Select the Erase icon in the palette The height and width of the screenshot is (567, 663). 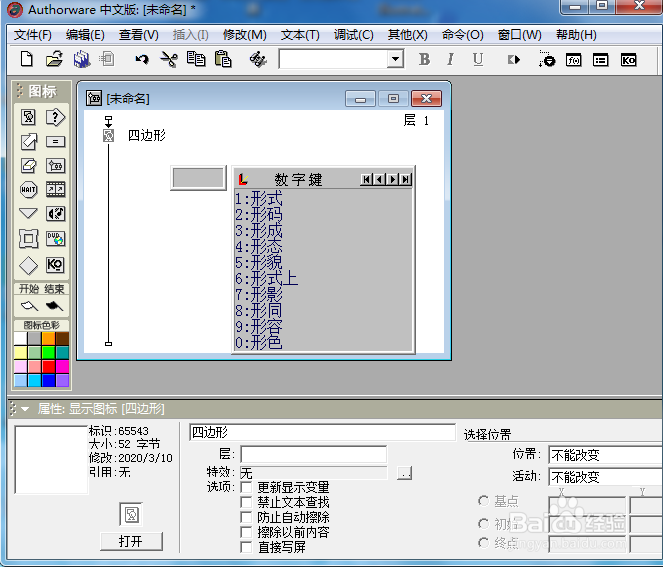28,165
